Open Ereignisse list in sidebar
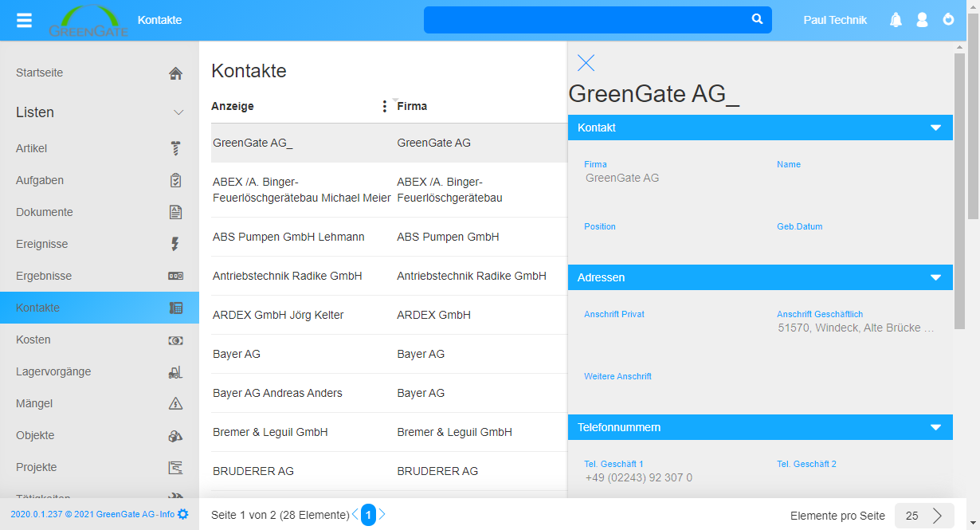This screenshot has height=530, width=980. (x=100, y=244)
